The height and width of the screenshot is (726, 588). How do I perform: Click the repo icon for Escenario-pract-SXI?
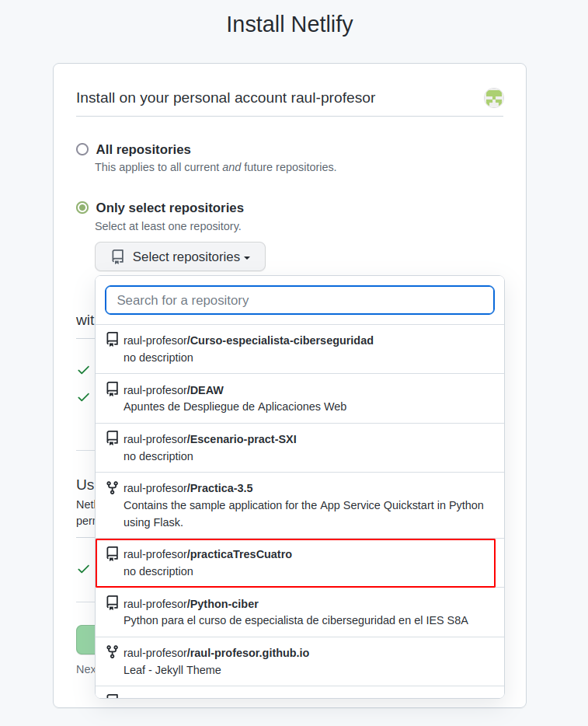coord(113,438)
